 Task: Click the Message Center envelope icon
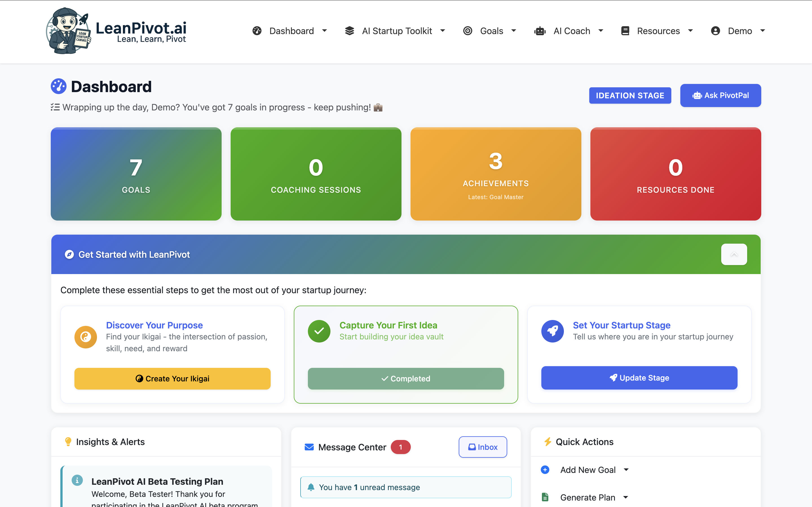(x=309, y=447)
